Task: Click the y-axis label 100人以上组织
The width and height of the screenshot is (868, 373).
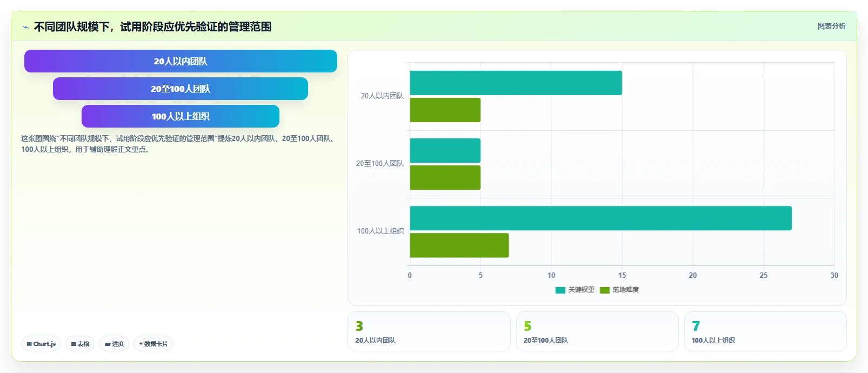Action: pos(380,231)
